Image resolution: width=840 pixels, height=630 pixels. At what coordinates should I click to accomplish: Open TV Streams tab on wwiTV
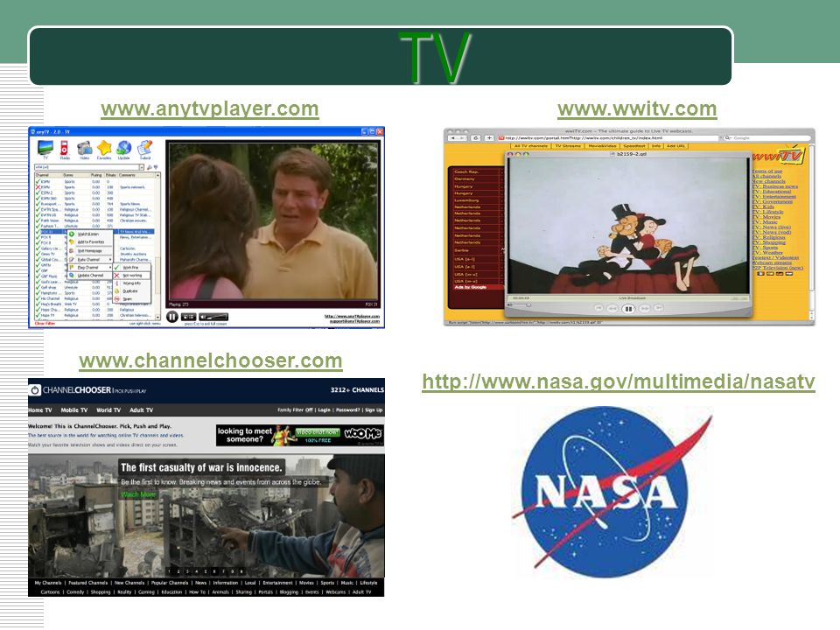(x=568, y=146)
